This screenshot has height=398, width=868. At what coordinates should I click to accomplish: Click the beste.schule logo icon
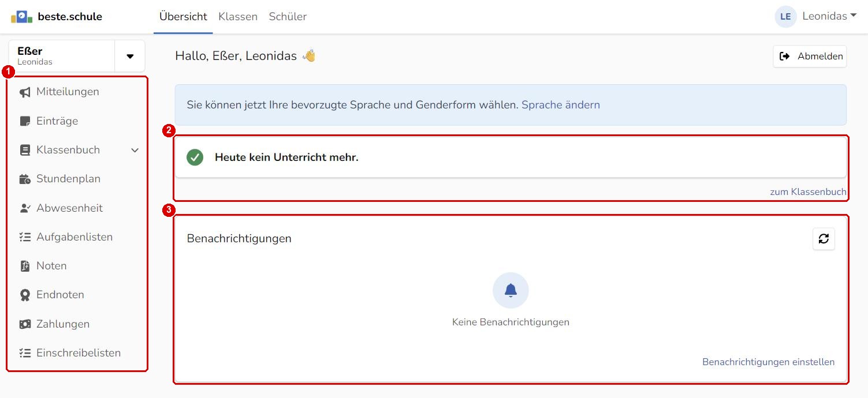tap(21, 17)
